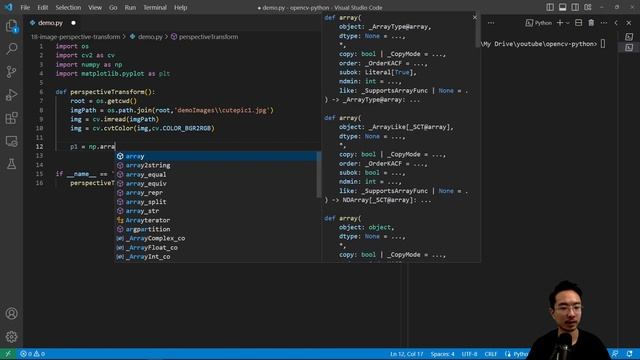This screenshot has width=640, height=360.
Task: Click Ln 12, Col 17 status entry
Action: (x=407, y=354)
